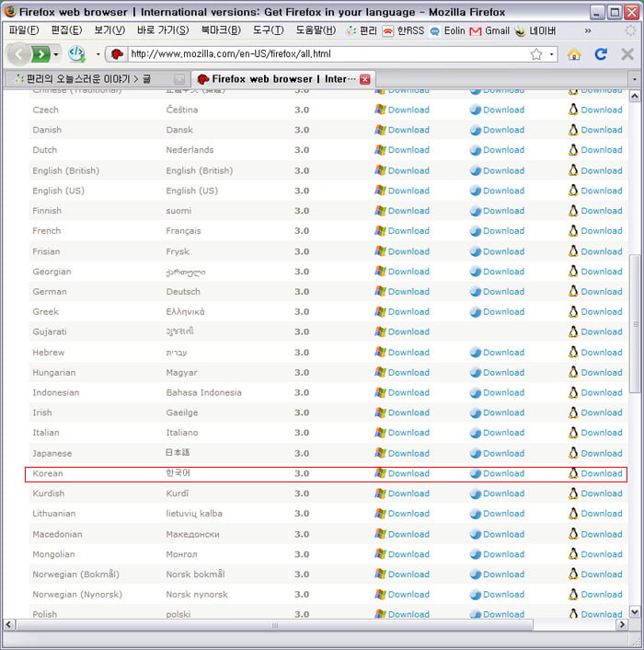Click the horizontal scrollbar left arrow
The width and height of the screenshot is (644, 650).
(x=9, y=624)
